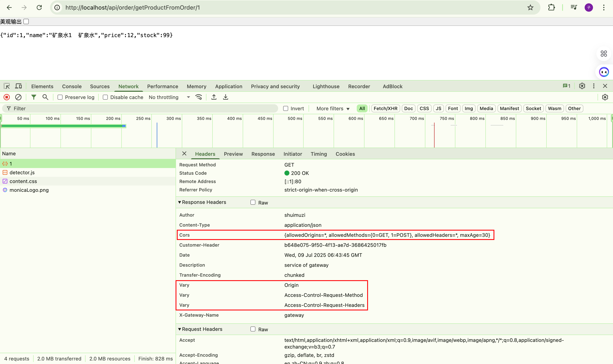Filter requests by Doc type
Viewport: 613px width, 364px height.
click(408, 108)
